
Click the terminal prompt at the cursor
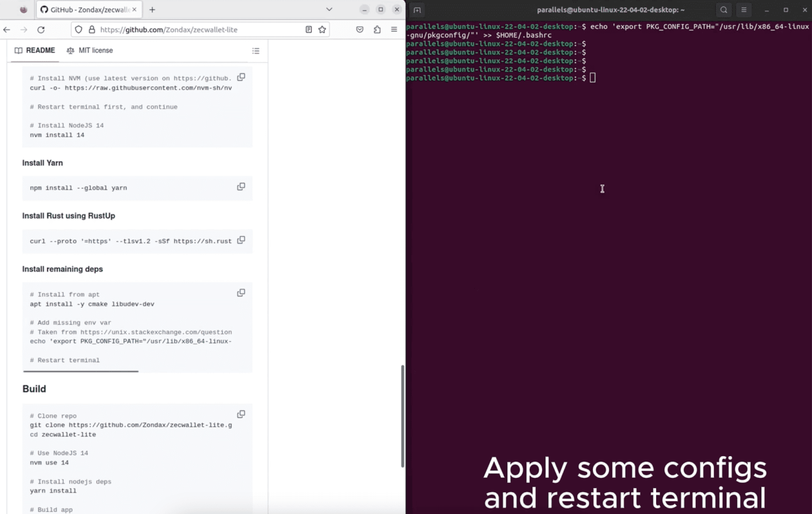(x=592, y=78)
